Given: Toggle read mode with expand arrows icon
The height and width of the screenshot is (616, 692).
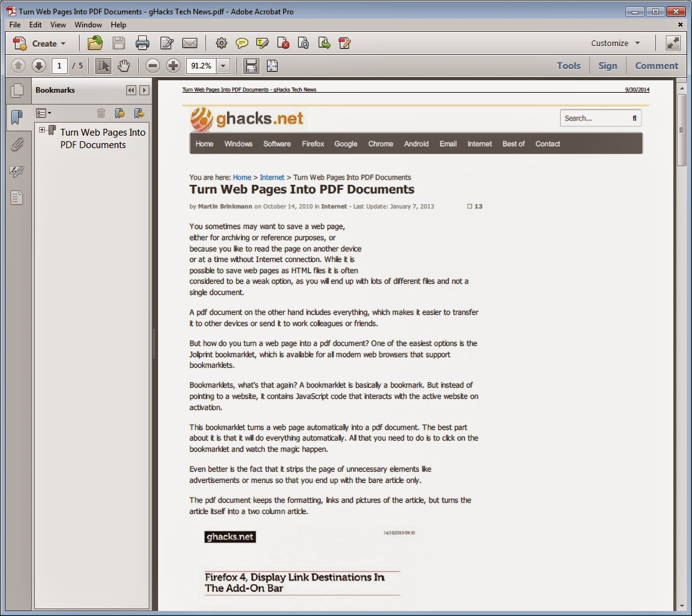Looking at the screenshot, I should coord(673,43).
